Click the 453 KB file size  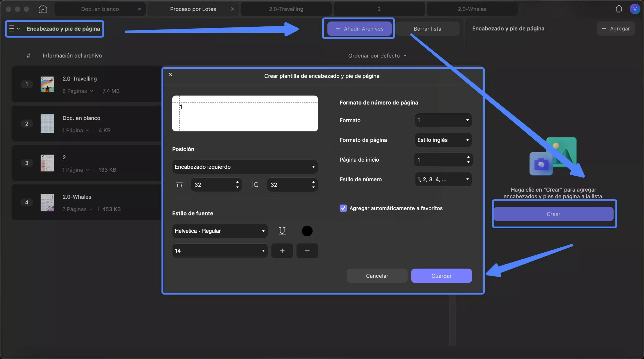pos(111,209)
